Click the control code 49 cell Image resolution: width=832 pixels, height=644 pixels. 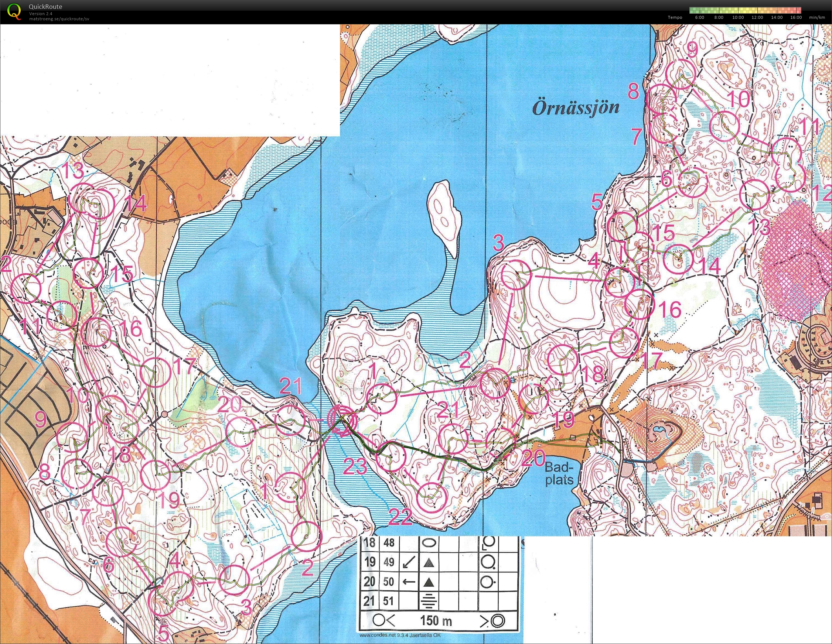[389, 561]
